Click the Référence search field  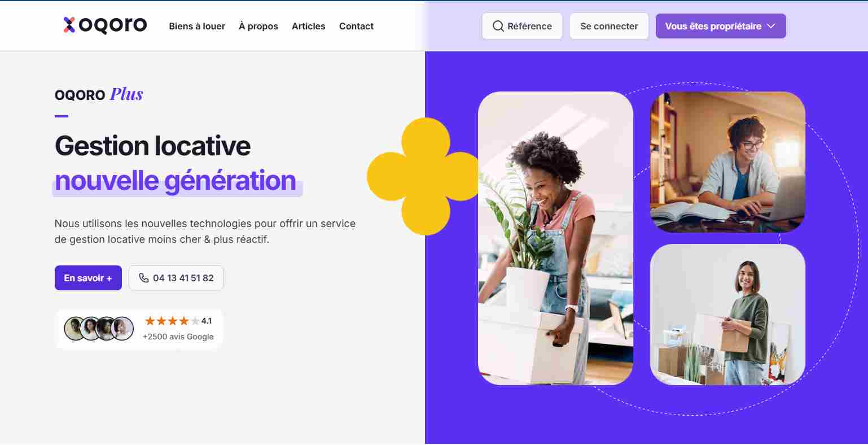click(x=522, y=26)
